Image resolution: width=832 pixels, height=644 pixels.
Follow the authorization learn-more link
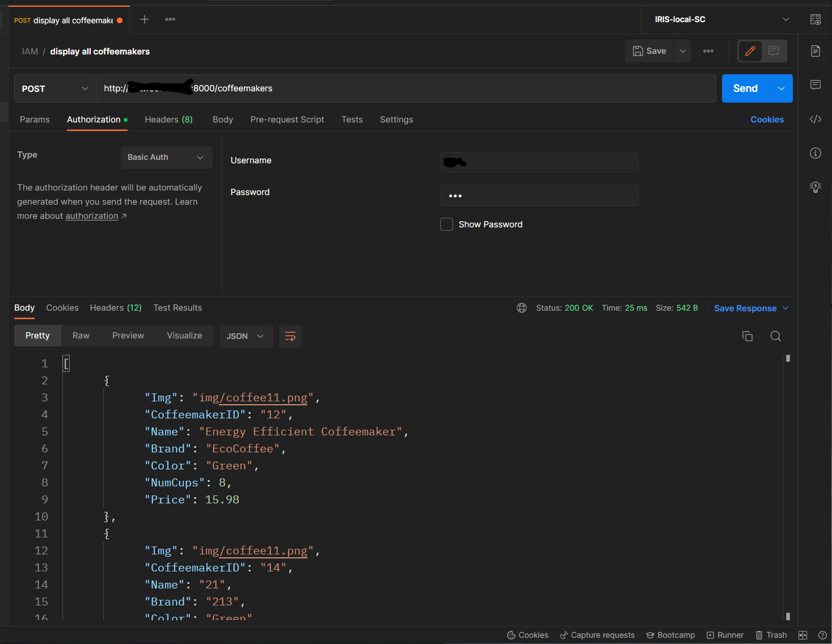click(92, 216)
